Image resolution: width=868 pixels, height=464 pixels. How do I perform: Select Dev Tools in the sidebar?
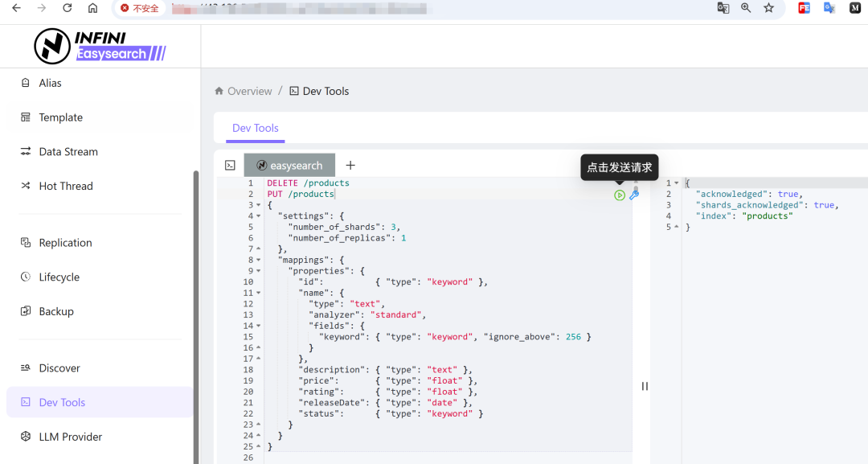point(100,403)
